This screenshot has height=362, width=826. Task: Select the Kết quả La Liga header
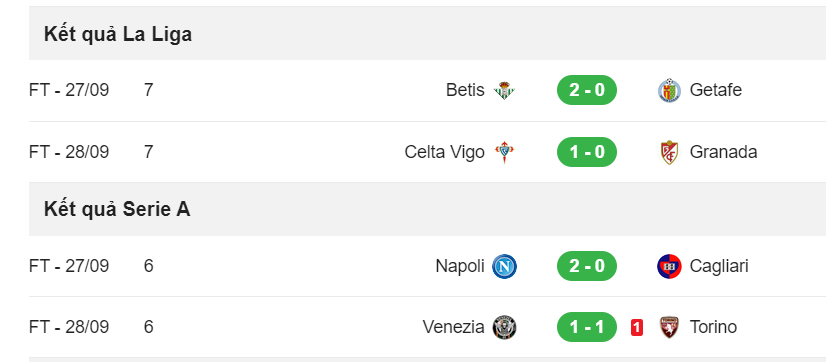[118, 34]
